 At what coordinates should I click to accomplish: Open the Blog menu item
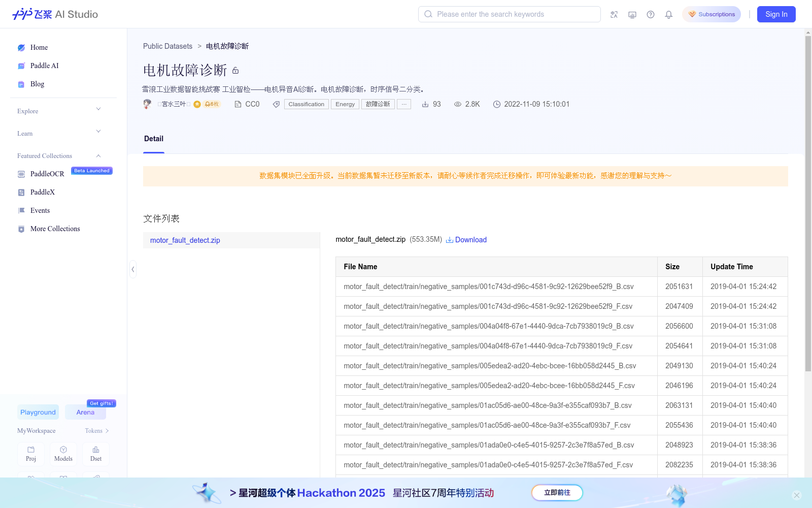pos(37,84)
